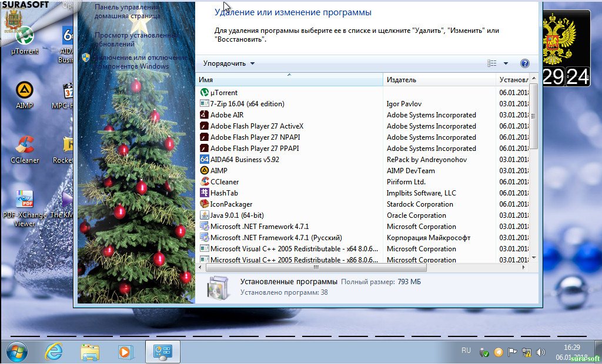Sort by Установлено column header
Image resolution: width=602 pixels, height=364 pixels.
pyautogui.click(x=513, y=80)
